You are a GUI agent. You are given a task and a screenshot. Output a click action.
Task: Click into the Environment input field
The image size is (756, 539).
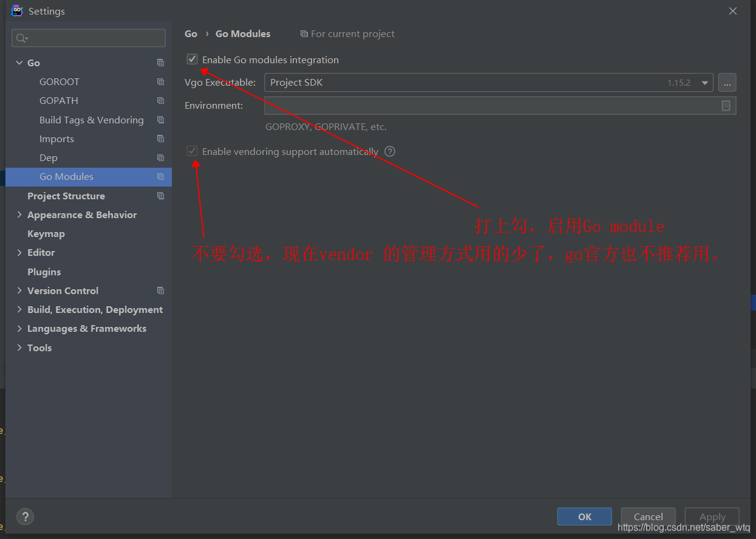tap(500, 106)
